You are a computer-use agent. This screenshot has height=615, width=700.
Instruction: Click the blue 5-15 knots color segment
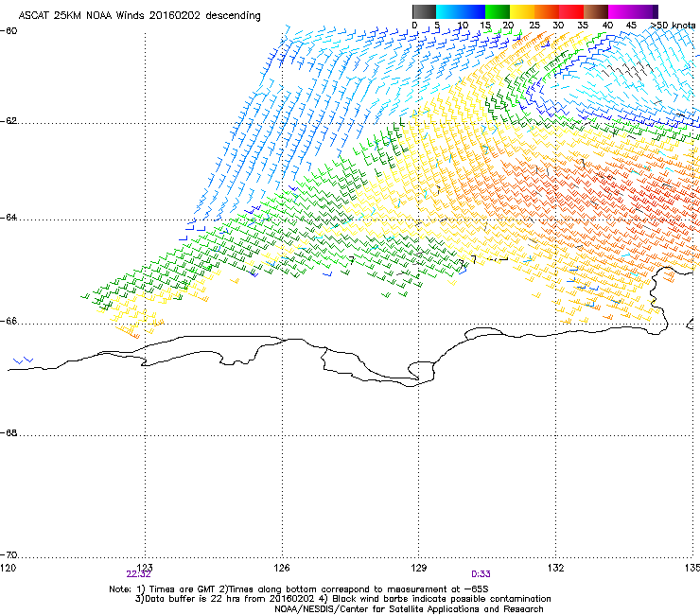[x=461, y=11]
